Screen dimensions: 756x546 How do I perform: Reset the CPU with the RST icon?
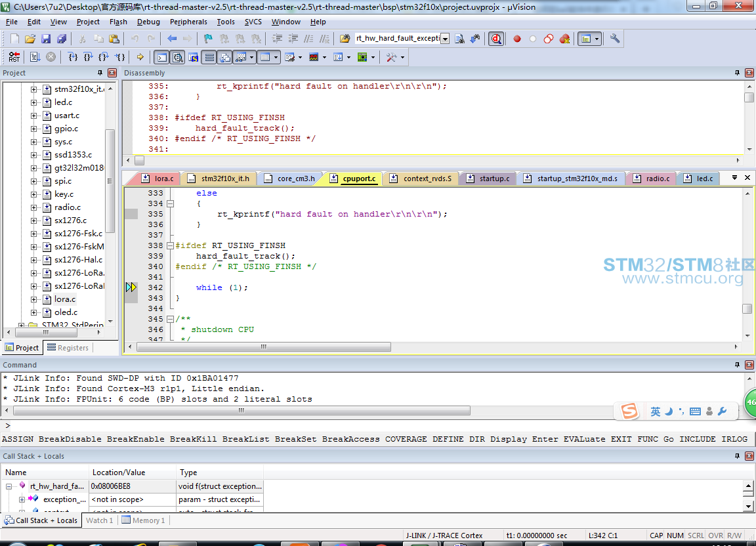point(14,57)
